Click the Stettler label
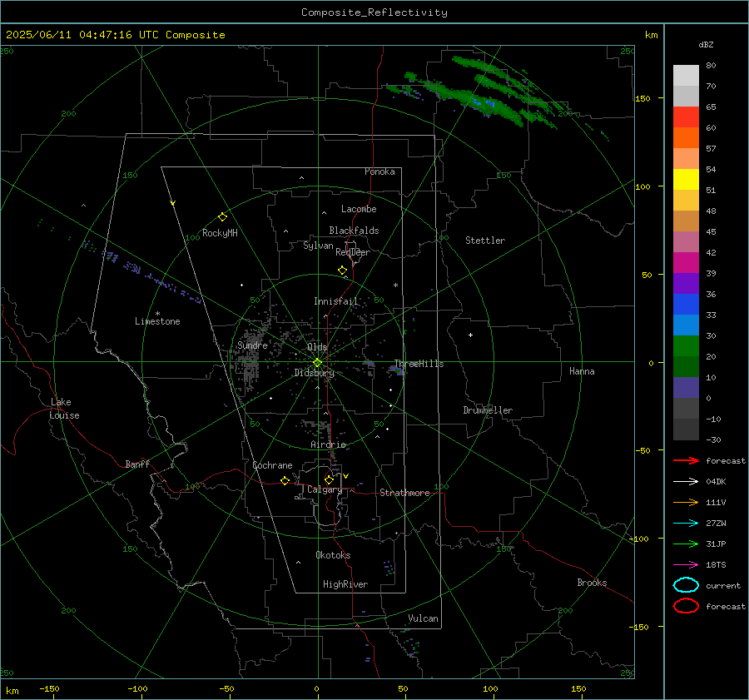This screenshot has width=749, height=700. (485, 241)
